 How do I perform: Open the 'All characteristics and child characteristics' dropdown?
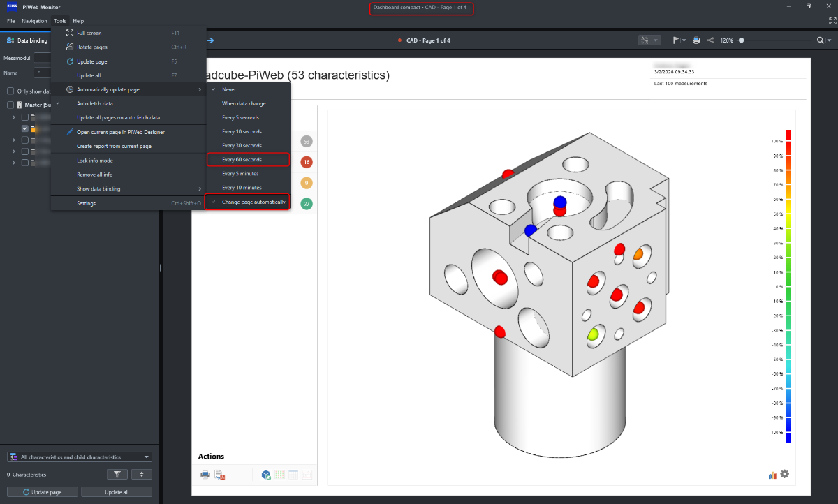79,457
